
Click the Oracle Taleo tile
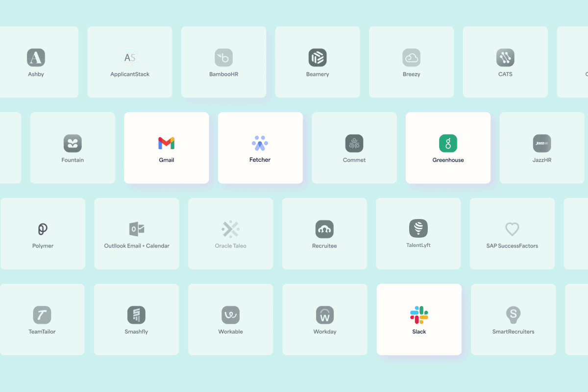[x=230, y=228]
